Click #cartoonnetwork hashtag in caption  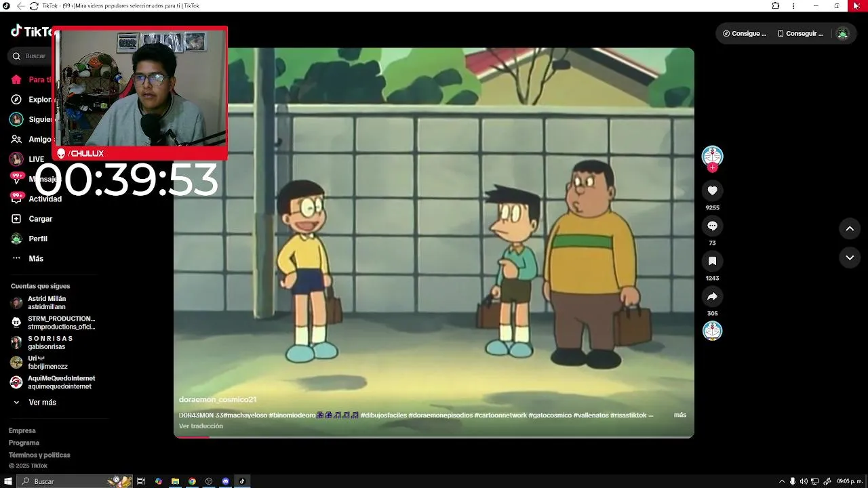click(x=500, y=415)
